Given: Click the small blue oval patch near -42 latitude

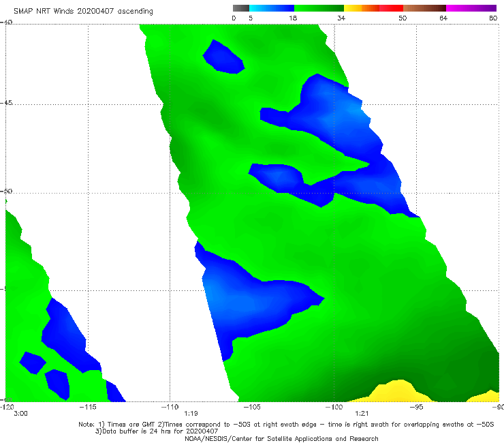Looking at the screenshot, I should (x=223, y=58).
